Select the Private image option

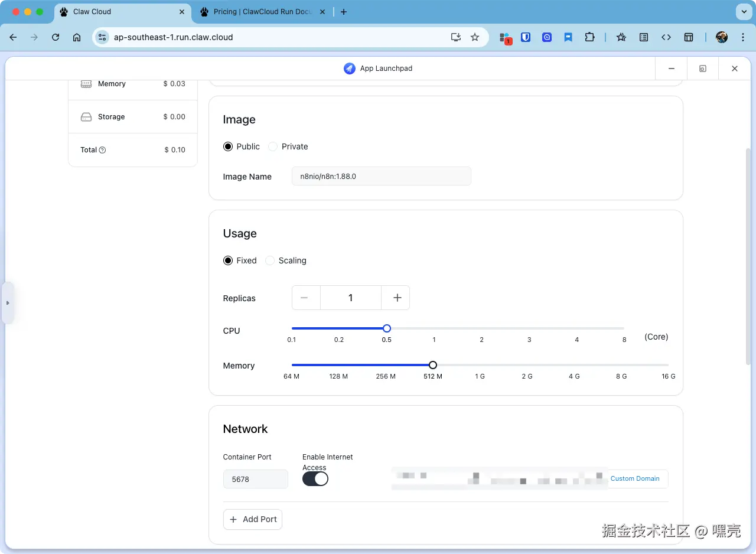(273, 146)
